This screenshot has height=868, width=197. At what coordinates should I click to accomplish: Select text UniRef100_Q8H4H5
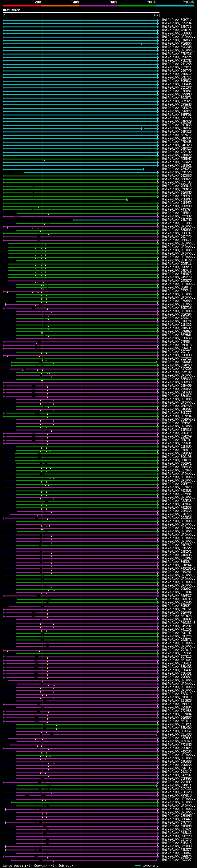[176, 84]
